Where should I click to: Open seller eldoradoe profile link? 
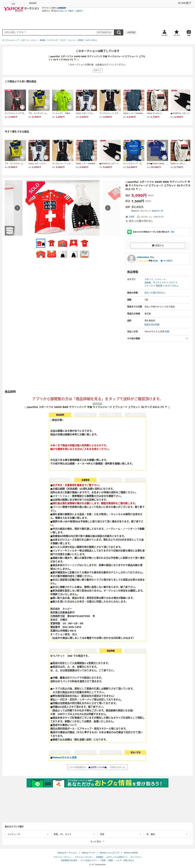click(x=143, y=257)
